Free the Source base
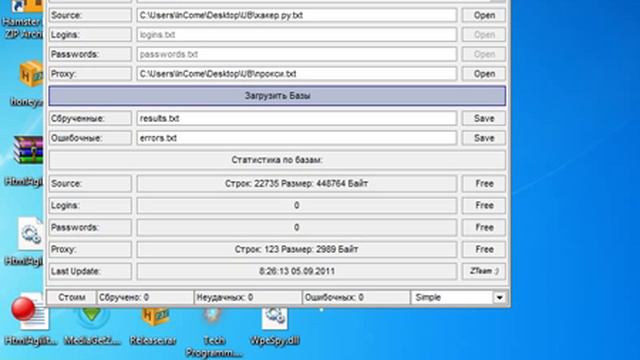Viewport: 640px width, 360px height. point(484,184)
